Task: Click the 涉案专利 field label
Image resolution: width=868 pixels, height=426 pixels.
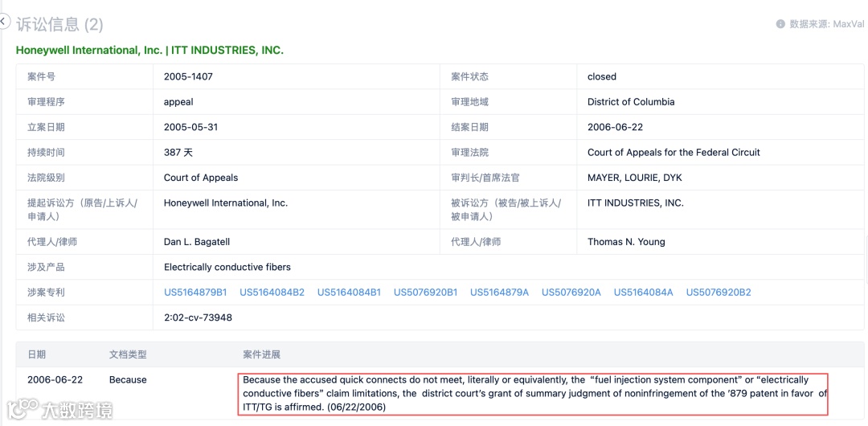Action: (x=46, y=292)
